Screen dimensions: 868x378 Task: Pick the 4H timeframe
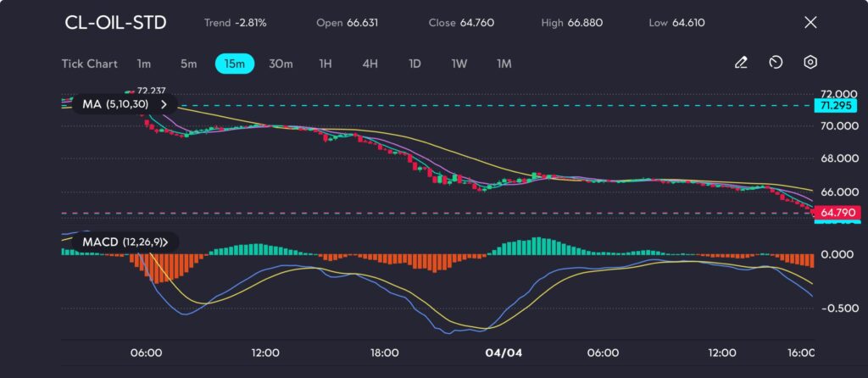click(x=370, y=64)
